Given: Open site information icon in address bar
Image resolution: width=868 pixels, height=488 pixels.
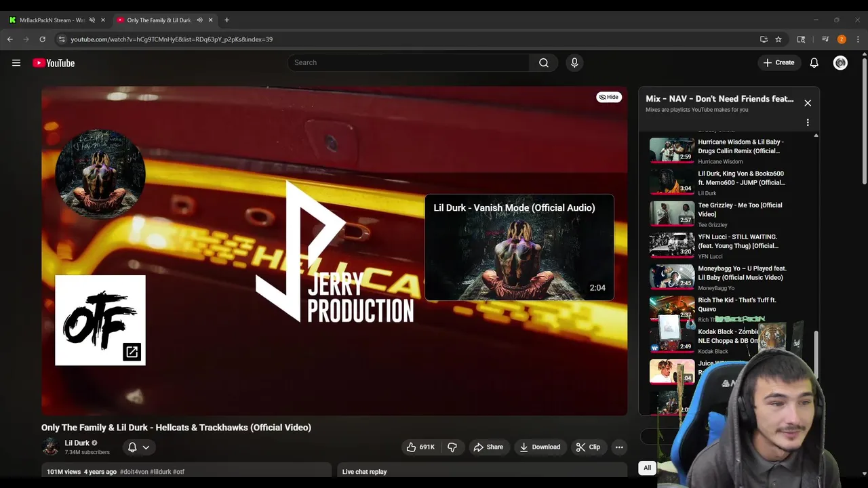Looking at the screenshot, I should click(x=62, y=39).
